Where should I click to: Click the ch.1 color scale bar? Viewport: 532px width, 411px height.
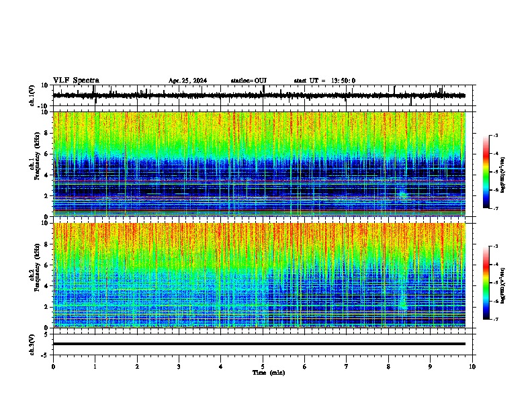point(486,172)
